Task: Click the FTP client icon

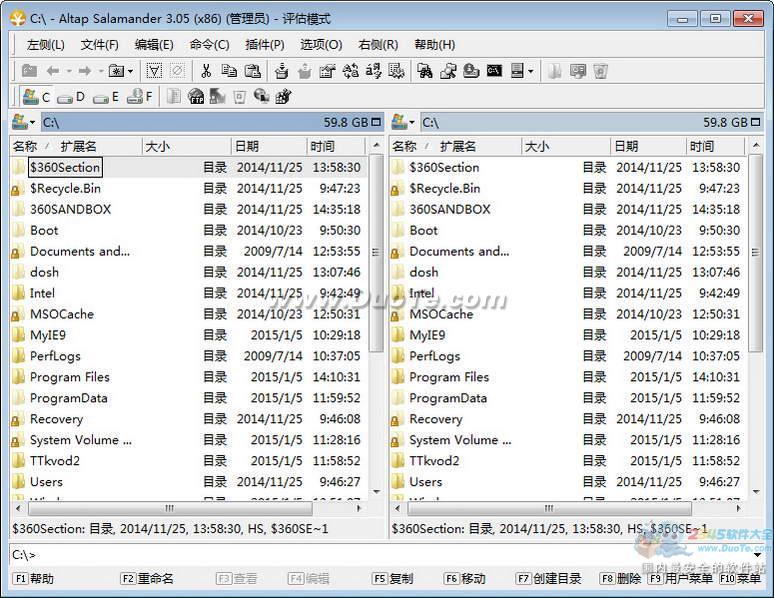Action: (196, 97)
